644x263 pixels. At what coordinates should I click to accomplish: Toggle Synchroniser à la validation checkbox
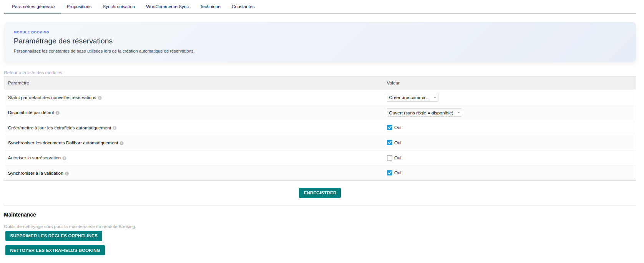(x=390, y=173)
